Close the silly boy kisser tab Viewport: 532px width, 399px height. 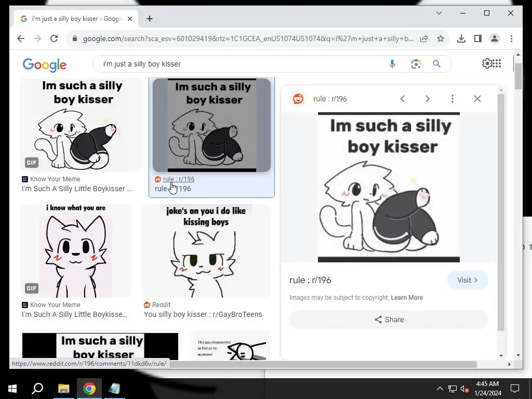129,19
